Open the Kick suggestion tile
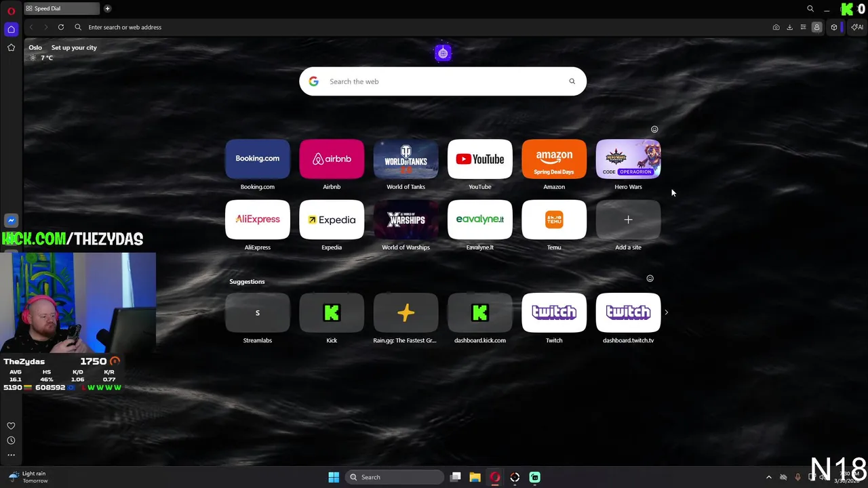This screenshot has width=868, height=488. point(332,312)
